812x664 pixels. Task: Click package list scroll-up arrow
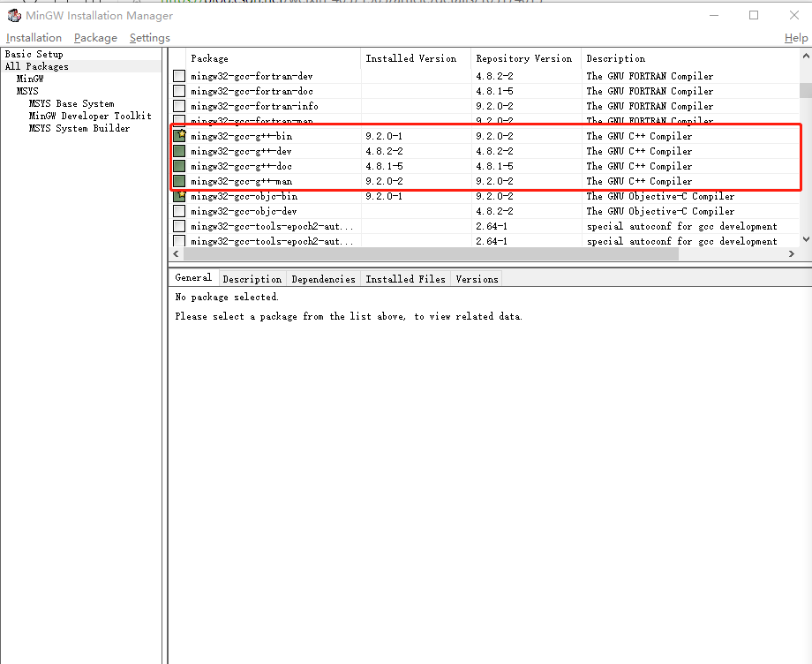pyautogui.click(x=806, y=56)
